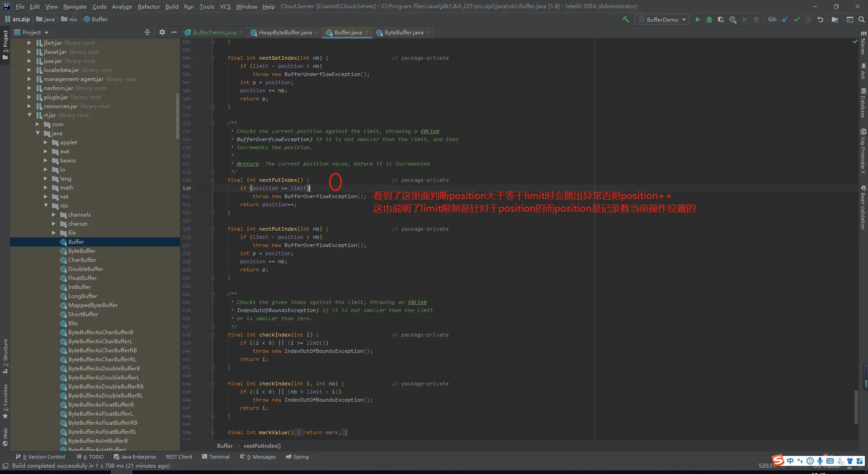The height and width of the screenshot is (474, 868).
Task: Click the Profile run icon
Action: pyautogui.click(x=733, y=19)
